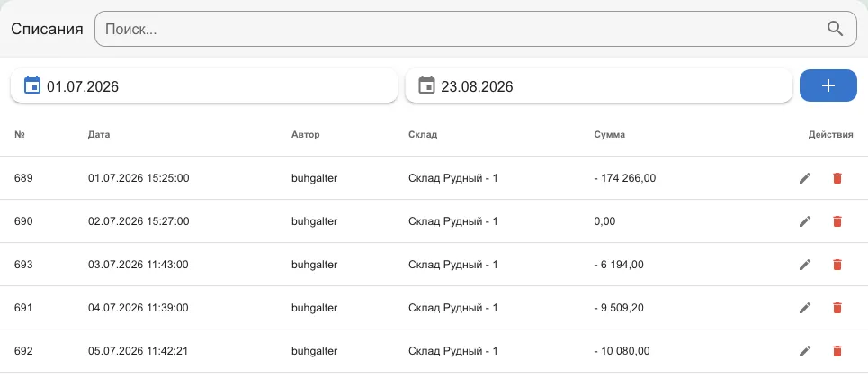This screenshot has height=387, width=868.
Task: Sort by the Дата column header
Action: coord(99,134)
